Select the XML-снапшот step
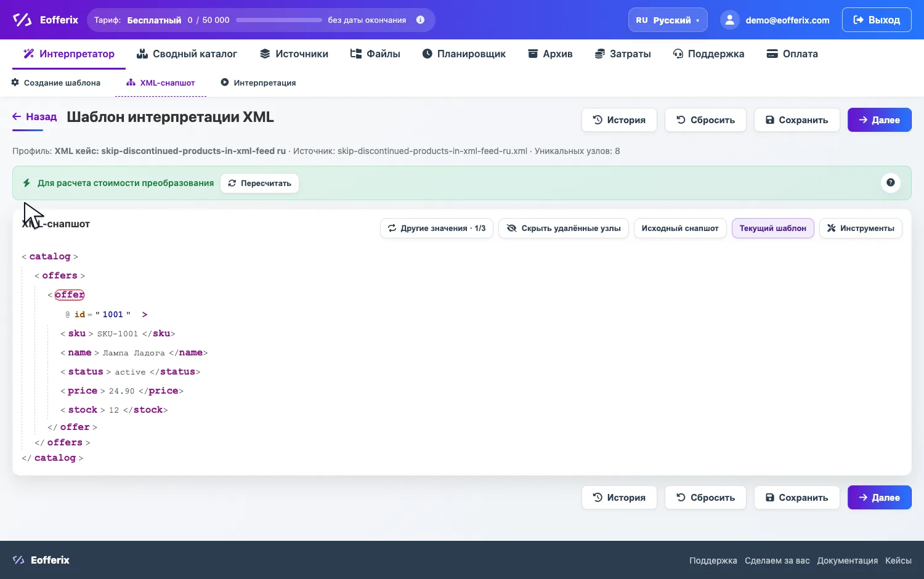The height and width of the screenshot is (579, 924). coord(161,83)
